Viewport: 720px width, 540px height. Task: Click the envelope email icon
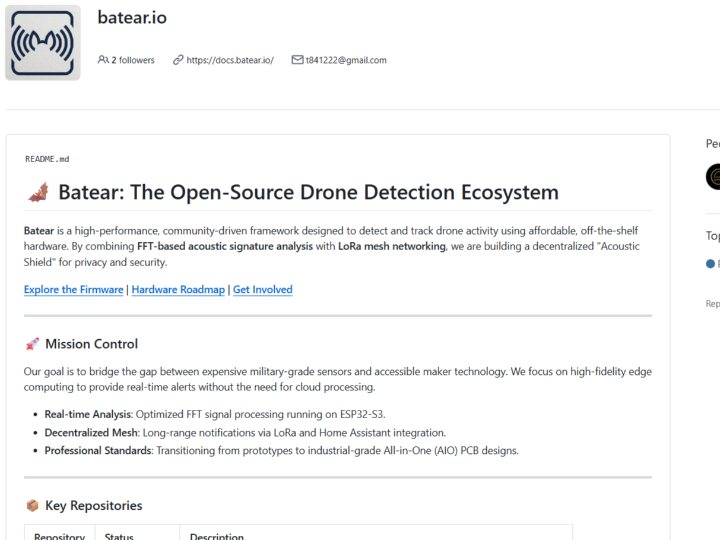pyautogui.click(x=297, y=60)
